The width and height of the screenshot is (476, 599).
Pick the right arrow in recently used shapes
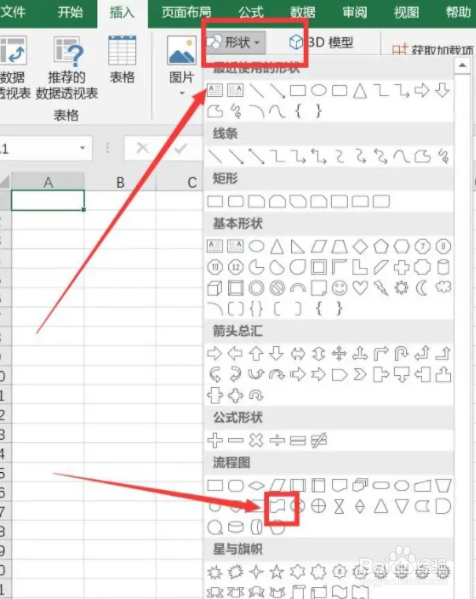(422, 91)
